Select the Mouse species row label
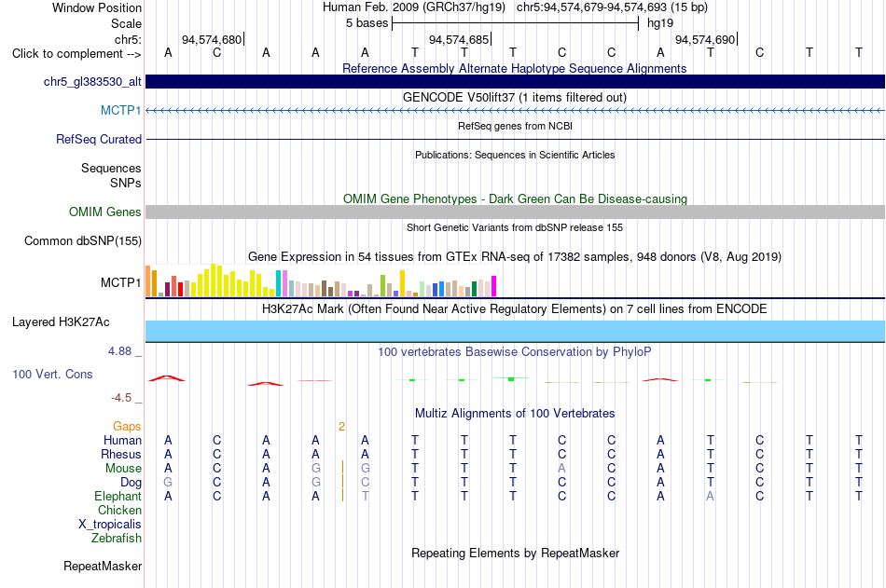Screen dimensions: 886x588 (x=123, y=468)
